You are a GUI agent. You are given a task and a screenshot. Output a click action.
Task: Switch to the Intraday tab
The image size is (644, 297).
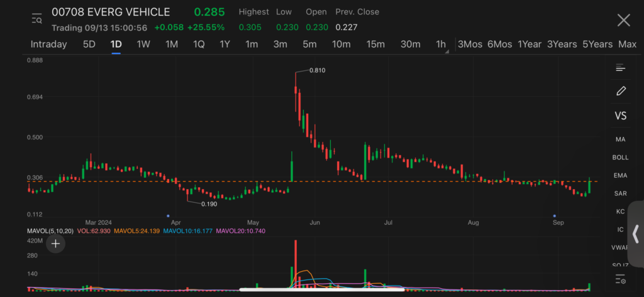48,45
